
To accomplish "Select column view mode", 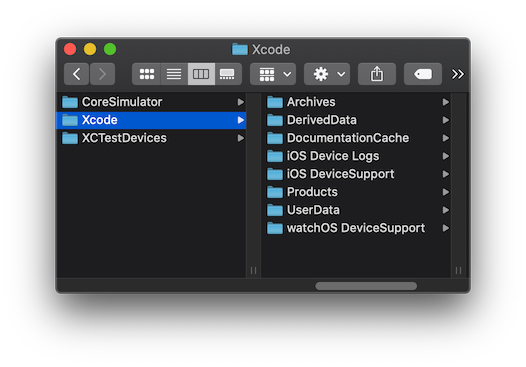I will pyautogui.click(x=201, y=74).
